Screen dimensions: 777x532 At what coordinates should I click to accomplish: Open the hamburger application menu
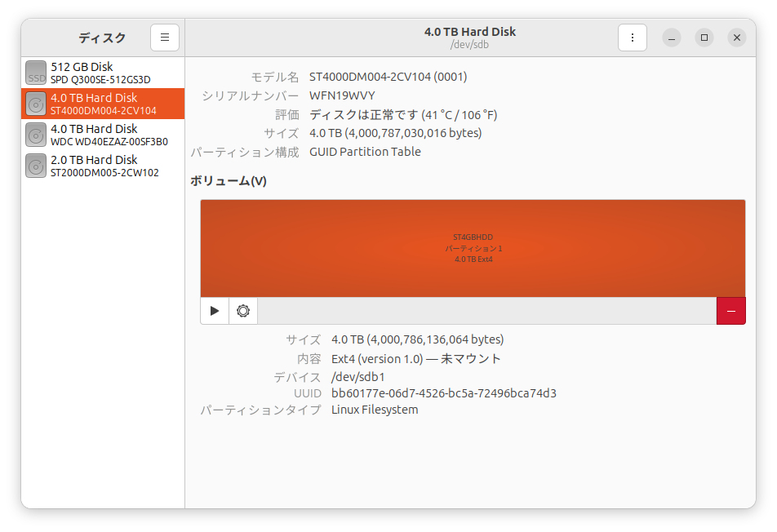pyautogui.click(x=165, y=38)
